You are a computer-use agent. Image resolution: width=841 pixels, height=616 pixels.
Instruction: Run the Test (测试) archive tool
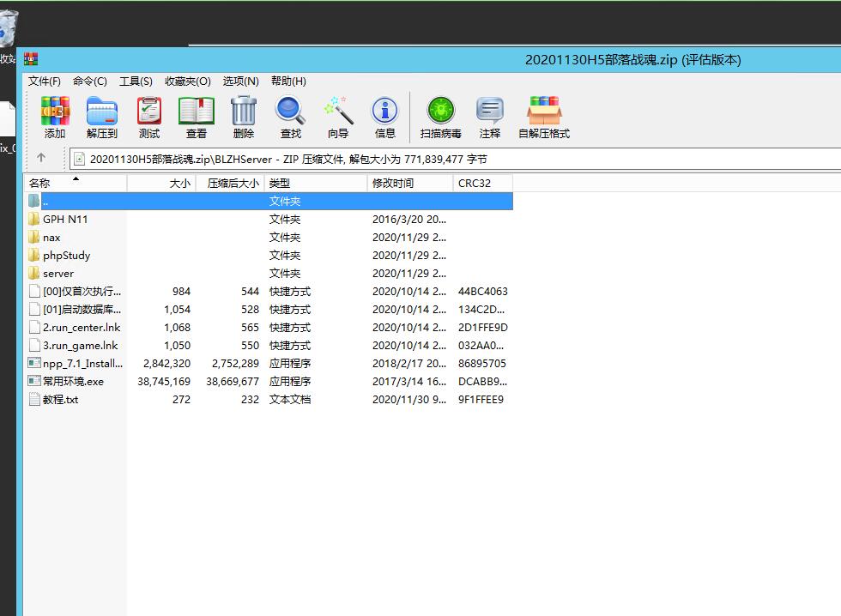click(149, 118)
